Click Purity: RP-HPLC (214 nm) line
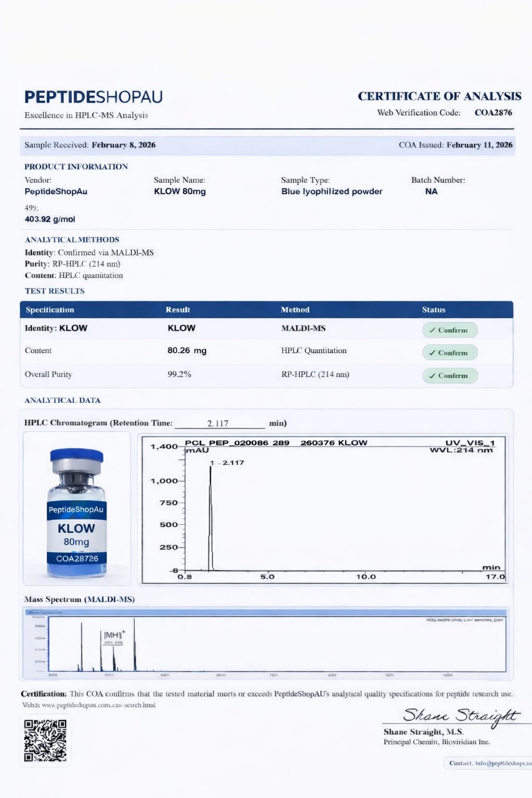This screenshot has height=798, width=532. click(73, 264)
